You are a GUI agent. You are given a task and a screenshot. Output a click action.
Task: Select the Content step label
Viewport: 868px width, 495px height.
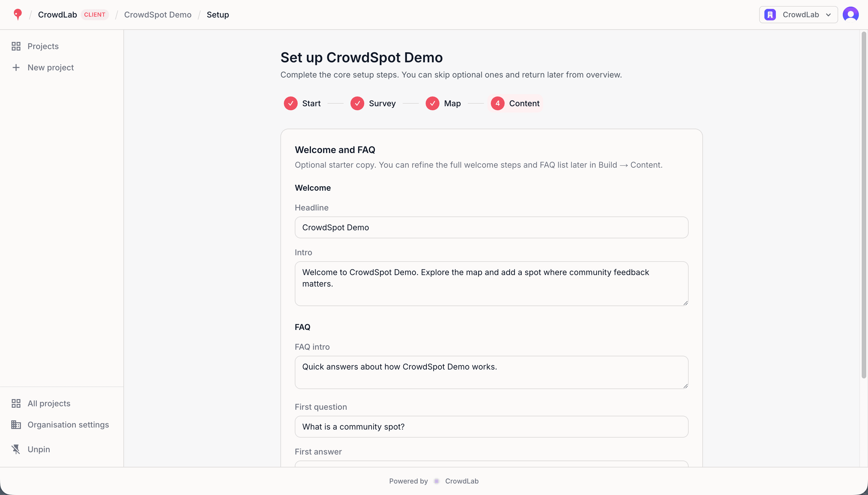[524, 103]
